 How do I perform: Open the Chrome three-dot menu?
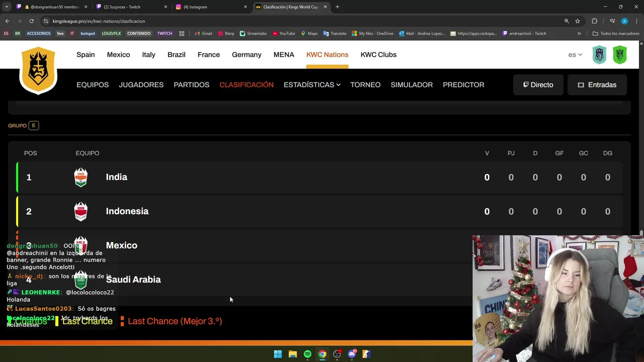[636, 21]
